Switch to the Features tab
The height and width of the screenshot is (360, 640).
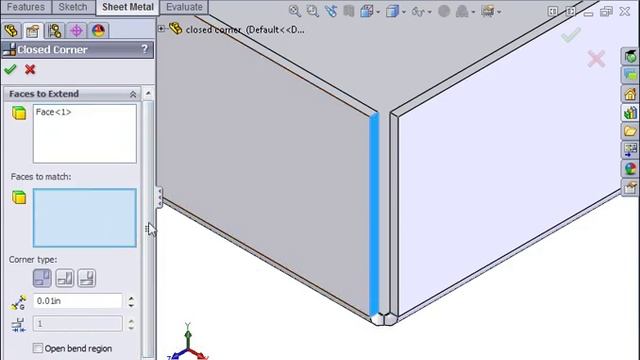click(x=26, y=7)
